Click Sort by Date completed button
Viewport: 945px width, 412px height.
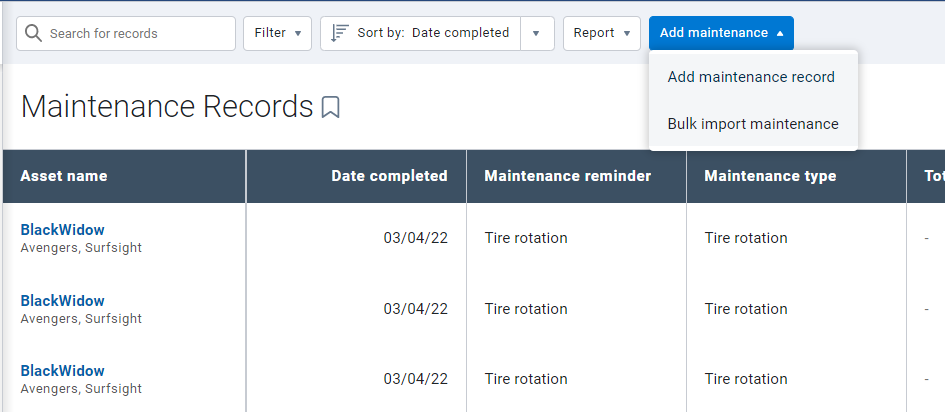coord(421,33)
